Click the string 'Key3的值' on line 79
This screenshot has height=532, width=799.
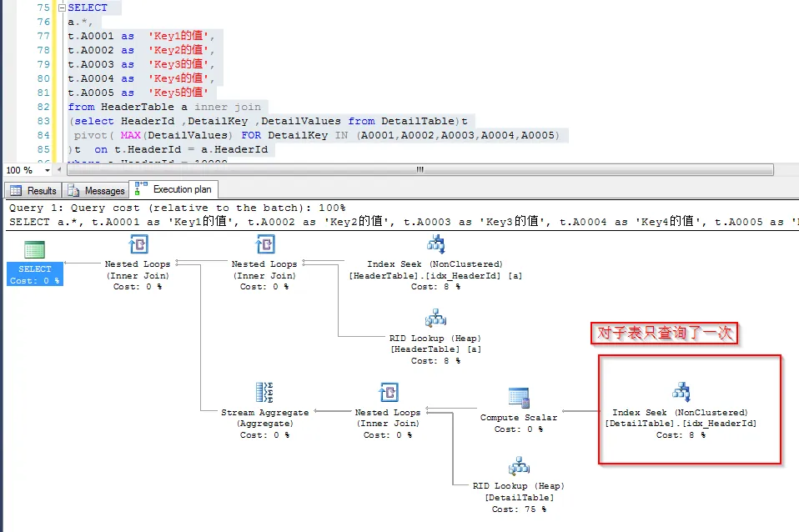[178, 64]
